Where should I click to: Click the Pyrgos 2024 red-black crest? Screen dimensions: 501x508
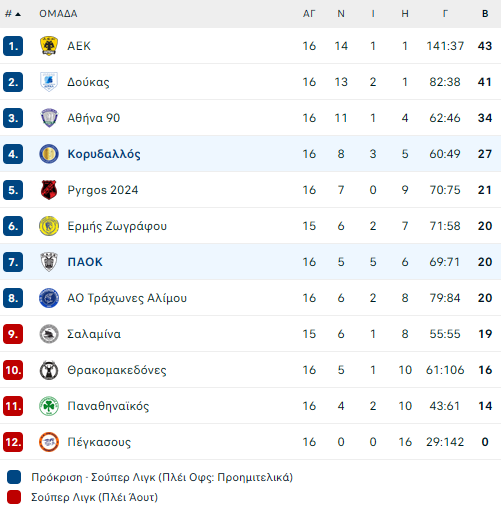tap(49, 190)
